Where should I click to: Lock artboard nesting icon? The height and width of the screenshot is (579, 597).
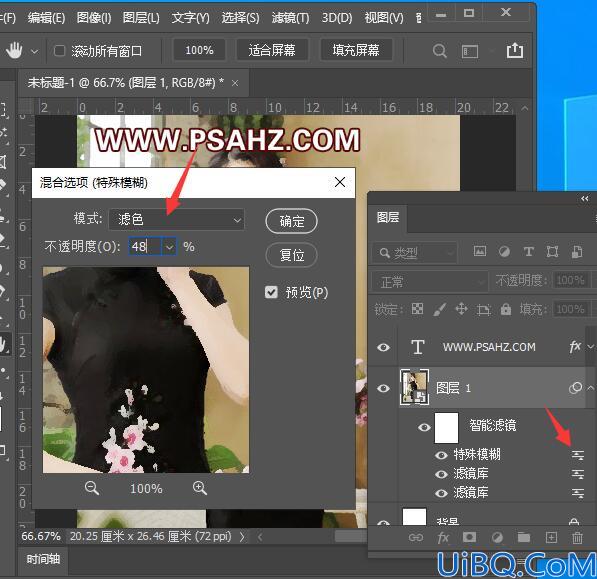coord(484,309)
